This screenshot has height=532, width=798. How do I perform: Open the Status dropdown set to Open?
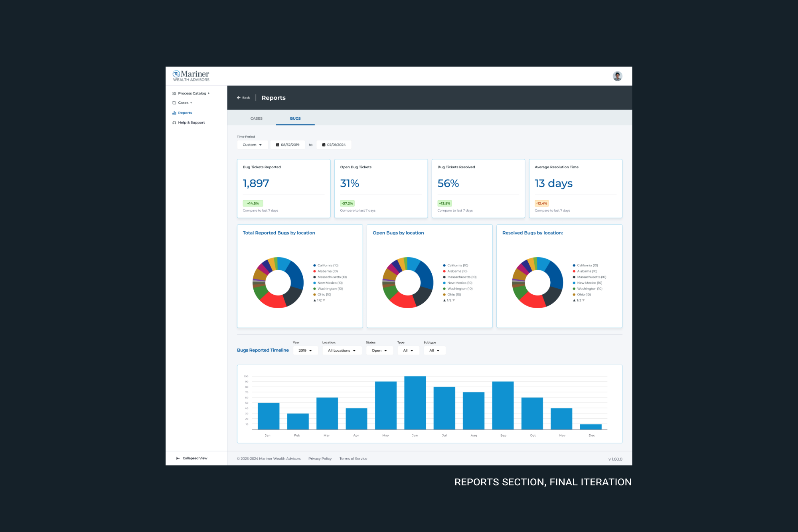click(x=379, y=351)
